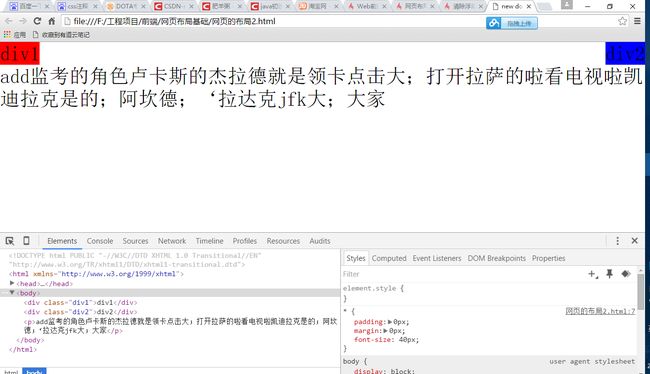Activate the inspect element picker
The height and width of the screenshot is (374, 650).
tap(10, 241)
